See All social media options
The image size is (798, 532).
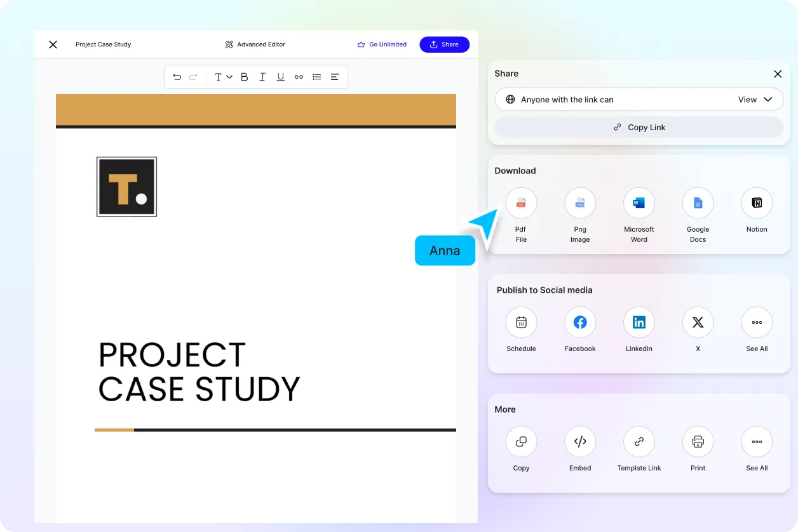point(757,323)
